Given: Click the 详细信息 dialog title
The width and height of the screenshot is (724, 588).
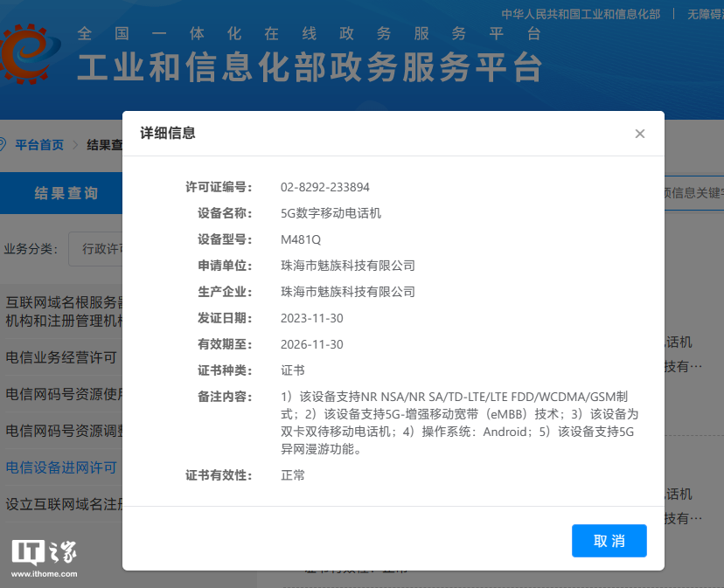Looking at the screenshot, I should [x=168, y=134].
